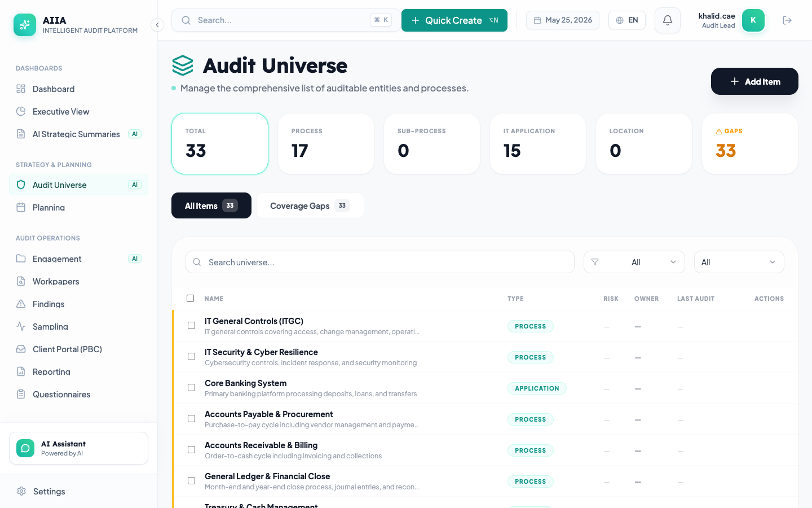This screenshot has width=812, height=508.
Task: Click the Add Item button
Action: pos(754,81)
